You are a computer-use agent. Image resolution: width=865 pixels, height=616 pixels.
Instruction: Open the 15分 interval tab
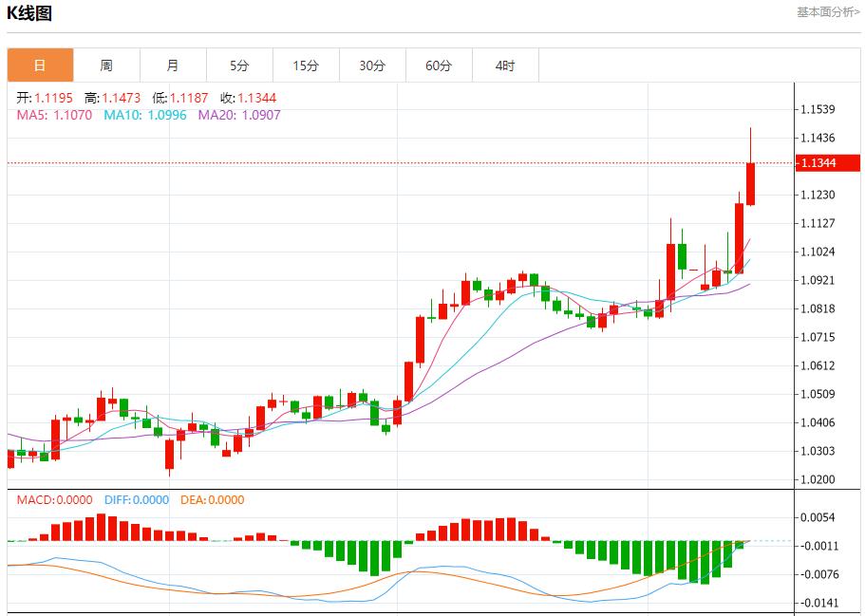[x=306, y=65]
